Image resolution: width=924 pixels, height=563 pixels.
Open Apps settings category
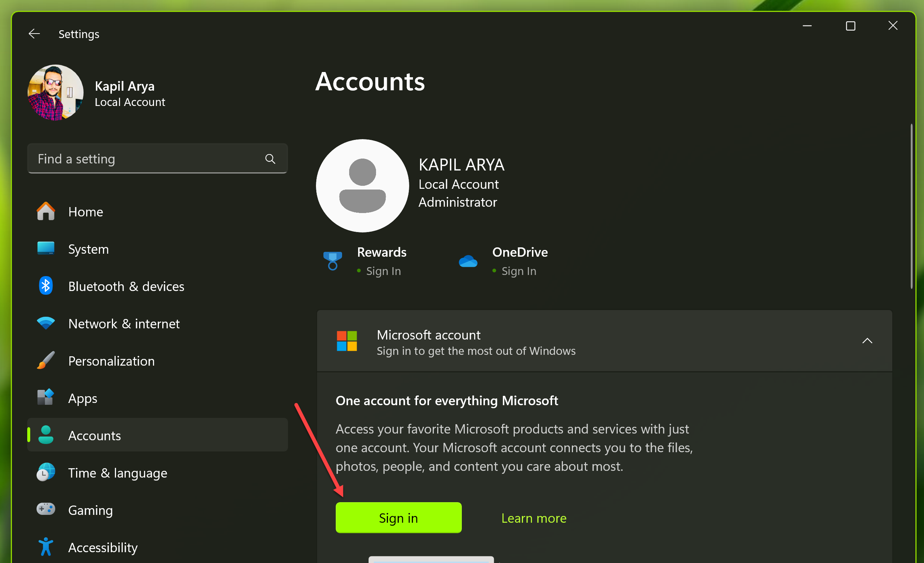click(82, 398)
